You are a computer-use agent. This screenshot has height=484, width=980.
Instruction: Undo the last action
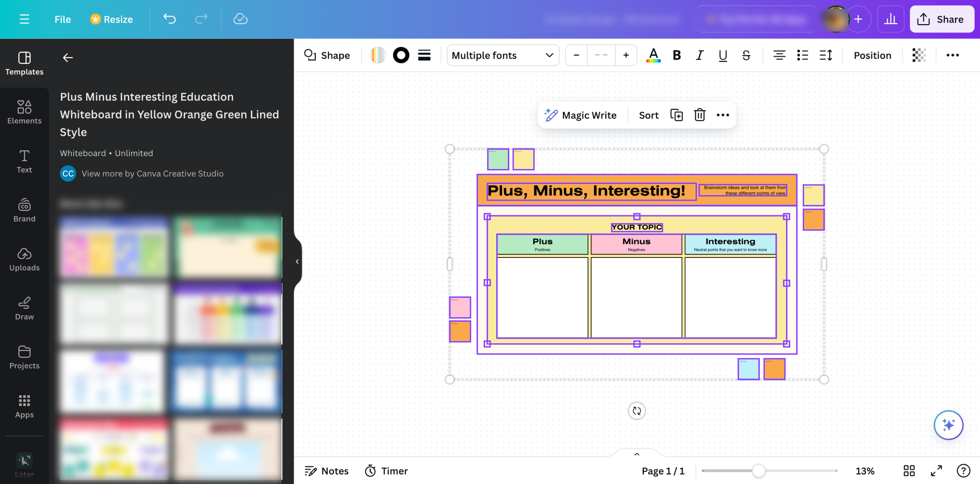(x=170, y=19)
